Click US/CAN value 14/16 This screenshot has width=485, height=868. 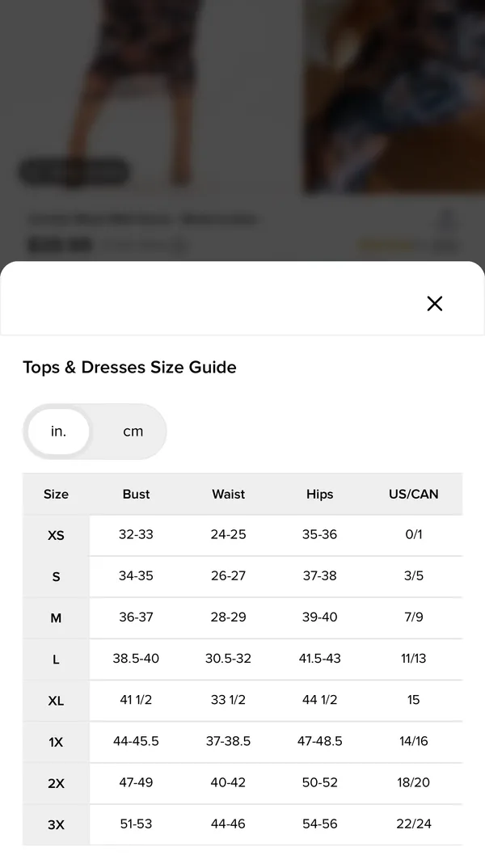(414, 741)
